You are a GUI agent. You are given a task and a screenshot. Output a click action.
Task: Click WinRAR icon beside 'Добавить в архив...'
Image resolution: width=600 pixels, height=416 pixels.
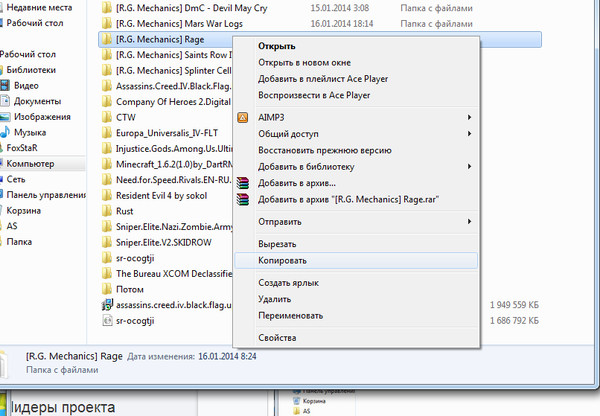point(243,183)
